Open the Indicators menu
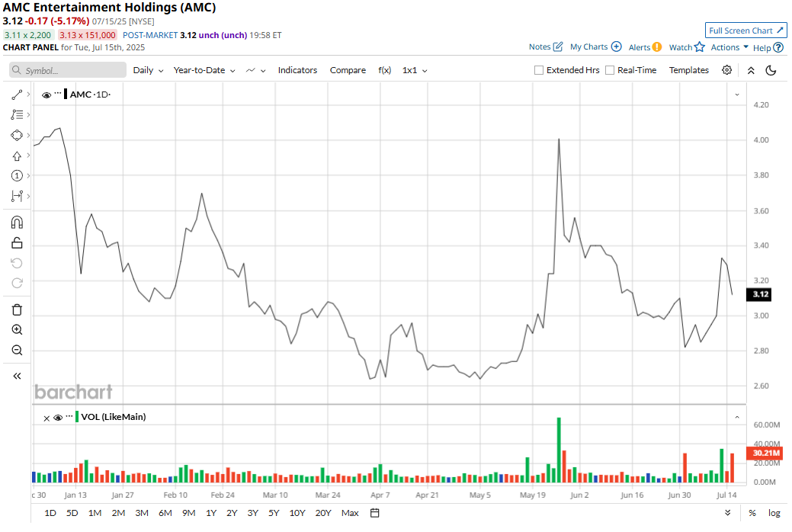 pyautogui.click(x=297, y=70)
